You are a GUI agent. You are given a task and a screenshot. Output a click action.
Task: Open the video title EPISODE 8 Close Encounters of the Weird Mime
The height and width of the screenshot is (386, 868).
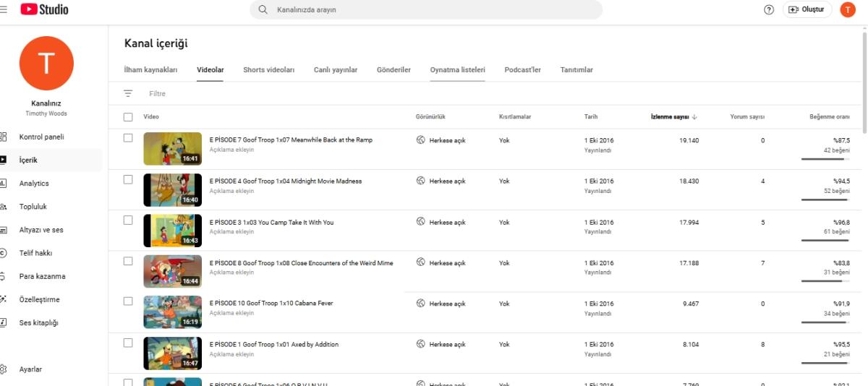(301, 263)
